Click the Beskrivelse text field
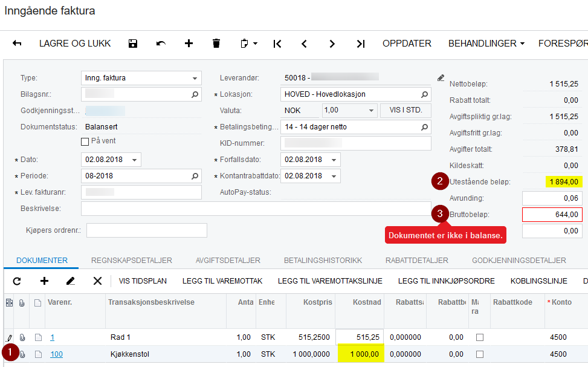 (x=256, y=209)
